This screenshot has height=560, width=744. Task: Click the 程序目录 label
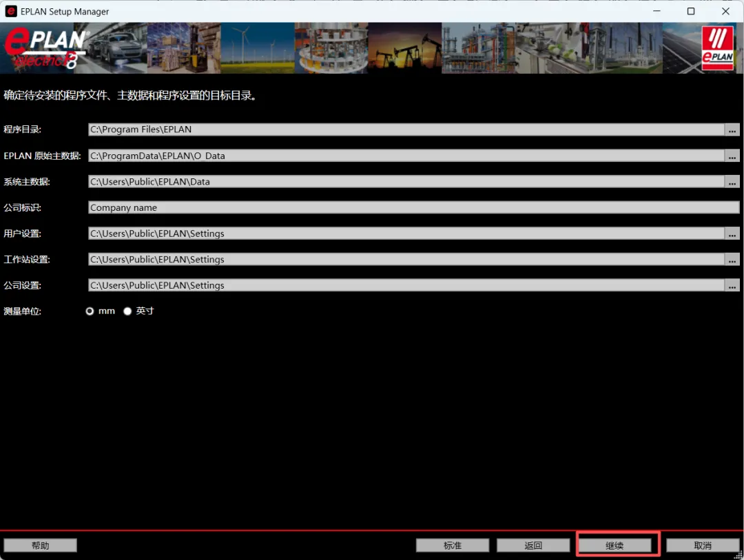(x=22, y=129)
